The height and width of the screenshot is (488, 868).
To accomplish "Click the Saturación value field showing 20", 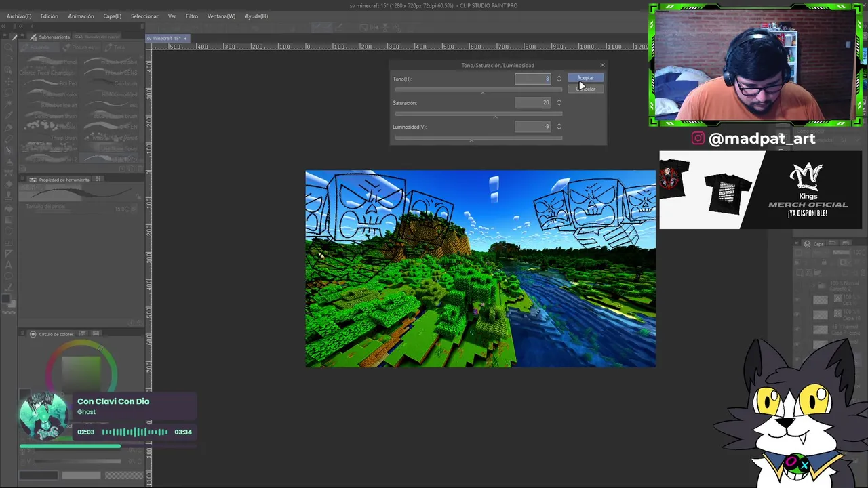I will (533, 103).
